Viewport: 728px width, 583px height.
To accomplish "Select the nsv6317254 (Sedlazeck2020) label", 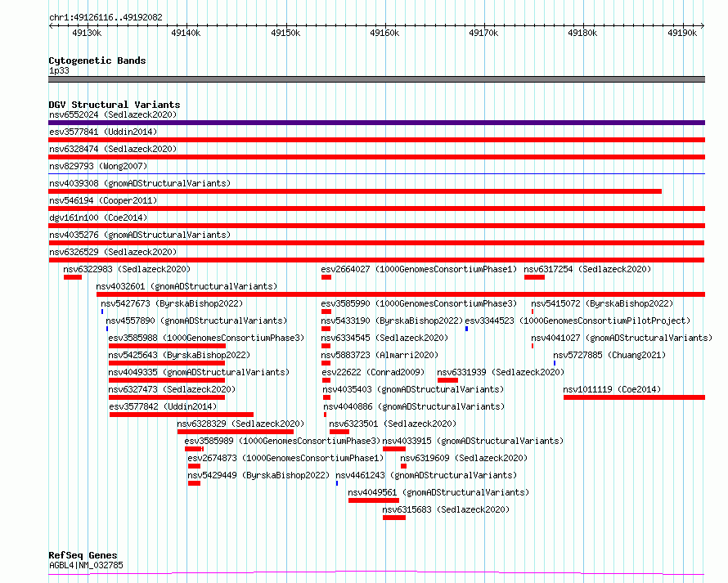I will click(587, 269).
